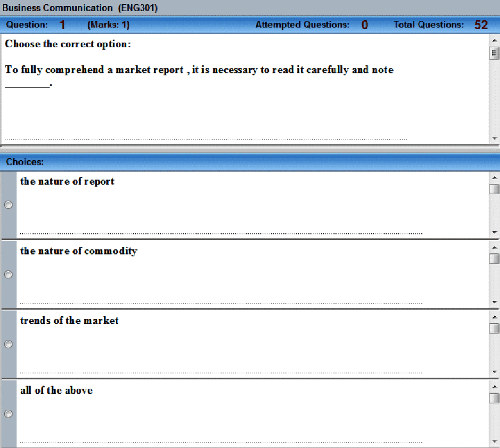Click scroll up arrow of 'the nature of report' choice
Viewport: 500px width, 448px height.
495,178
